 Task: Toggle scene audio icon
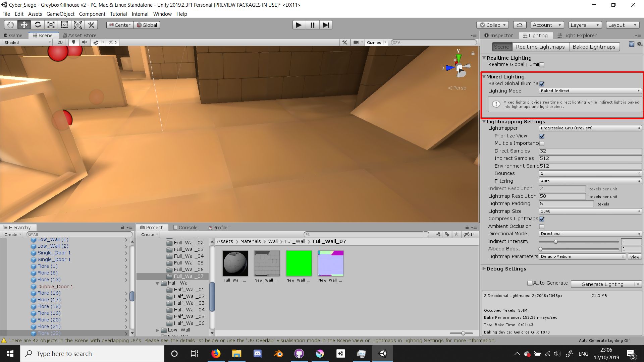84,42
